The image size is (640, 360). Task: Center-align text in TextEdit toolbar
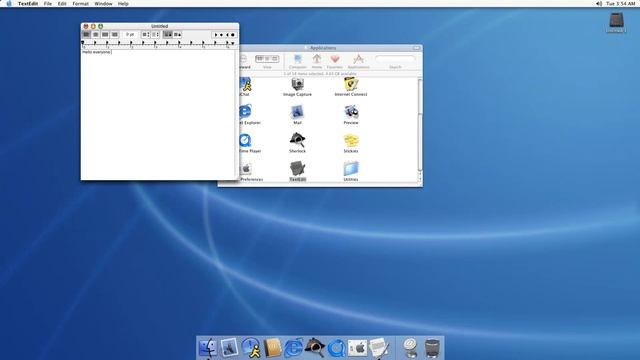96,35
